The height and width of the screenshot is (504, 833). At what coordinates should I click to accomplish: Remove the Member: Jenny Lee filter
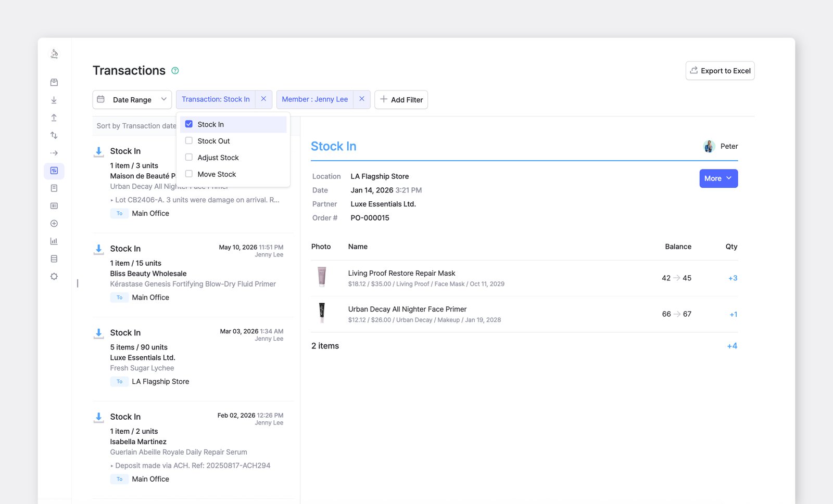point(362,99)
